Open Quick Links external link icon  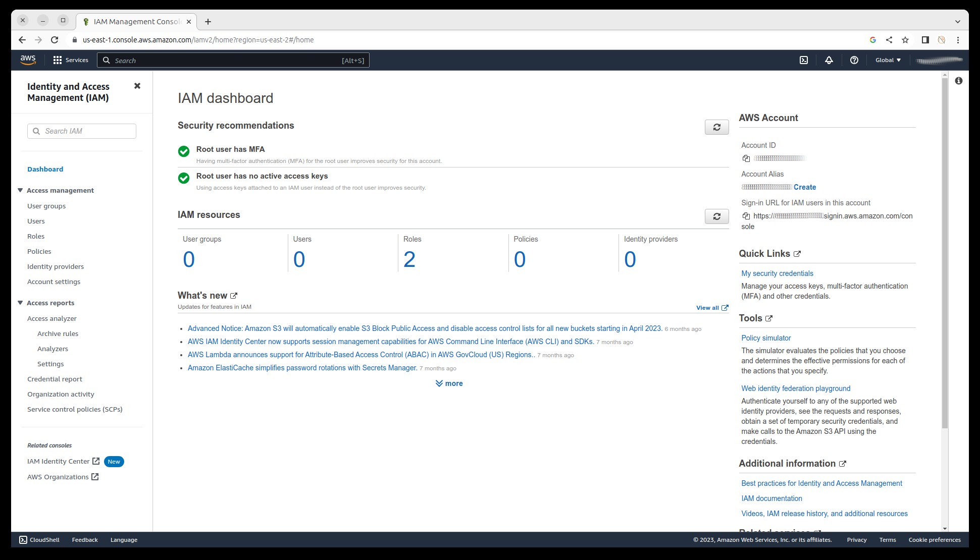[x=797, y=254]
